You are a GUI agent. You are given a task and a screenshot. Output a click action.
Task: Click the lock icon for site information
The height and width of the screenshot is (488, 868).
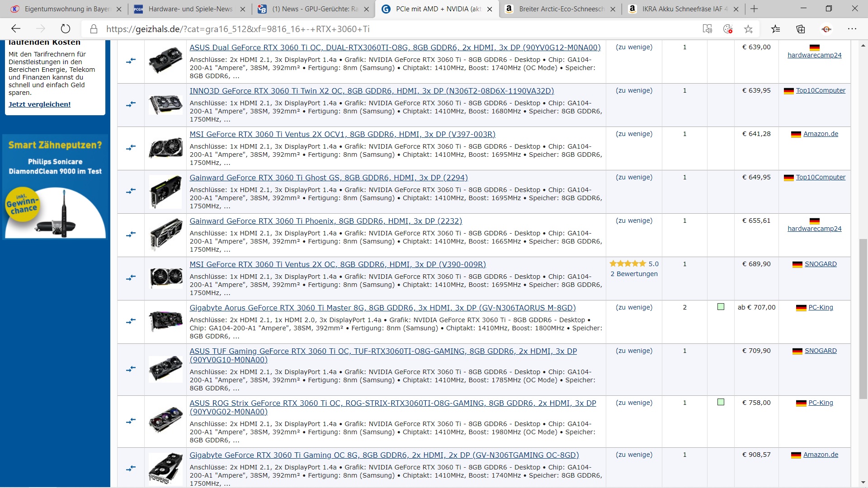pos(94,29)
